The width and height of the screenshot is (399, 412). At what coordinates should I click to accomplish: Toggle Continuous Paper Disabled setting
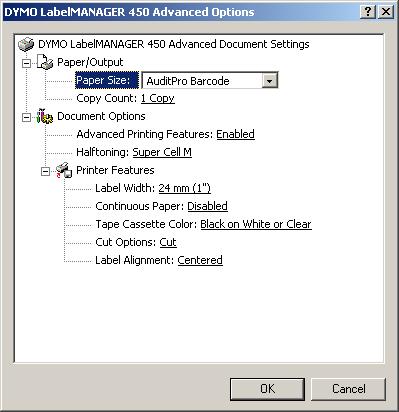[207, 206]
